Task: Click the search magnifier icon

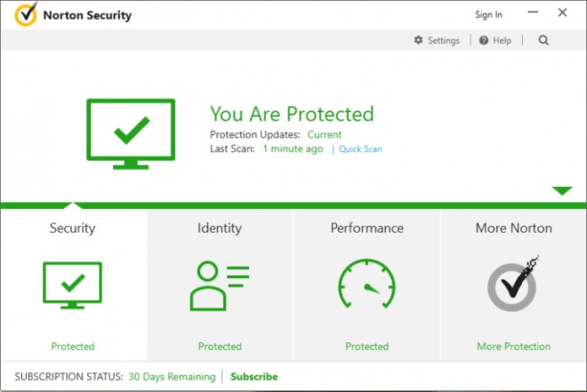Action: [543, 40]
